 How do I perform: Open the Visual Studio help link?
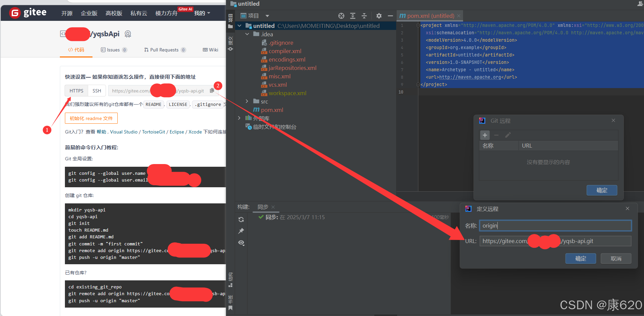124,132
